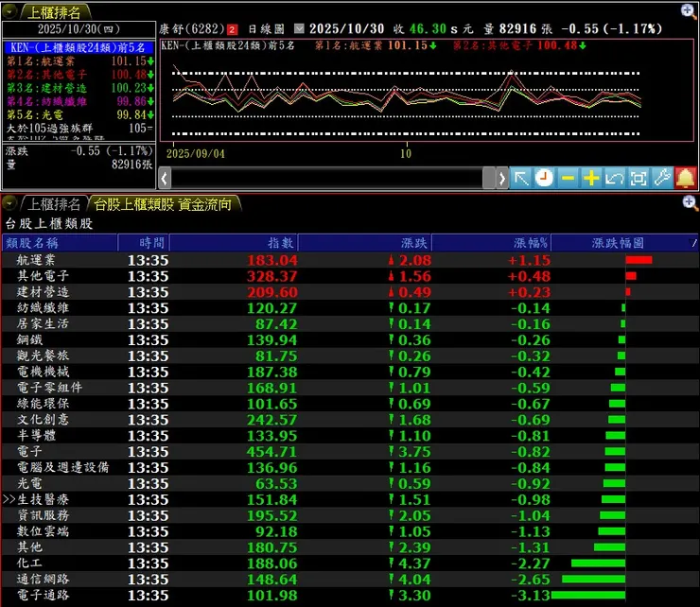
Task: Zoom out chart with yellow minus icon
Action: tap(568, 179)
